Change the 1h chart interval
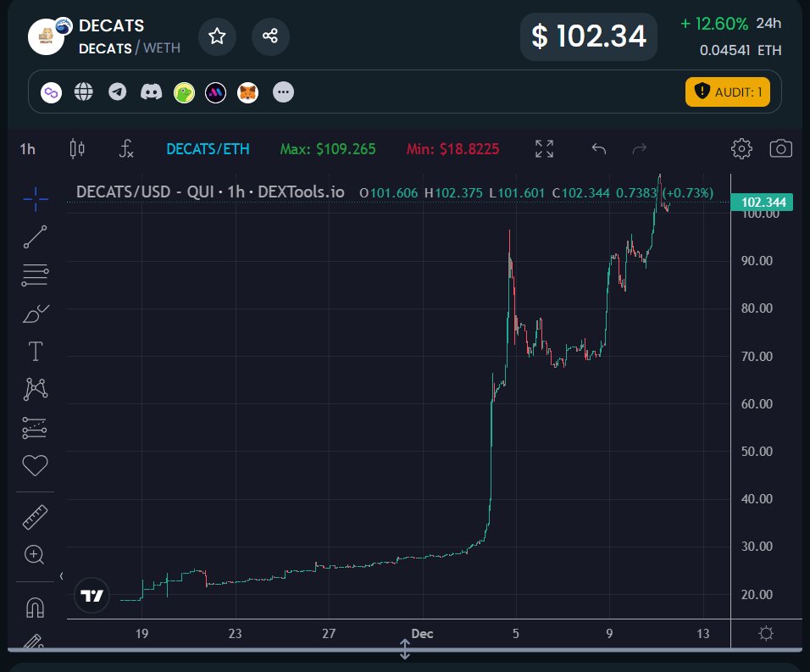Screen dimensions: 810x672 pyautogui.click(x=28, y=149)
